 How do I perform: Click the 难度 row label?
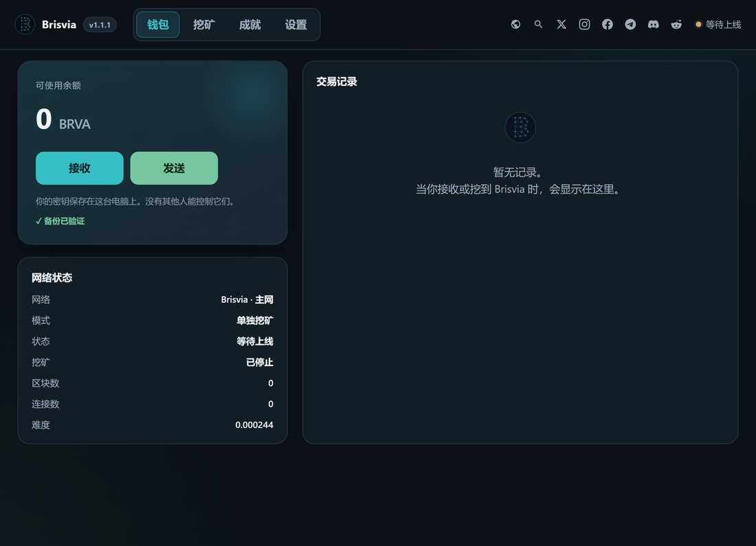[41, 425]
